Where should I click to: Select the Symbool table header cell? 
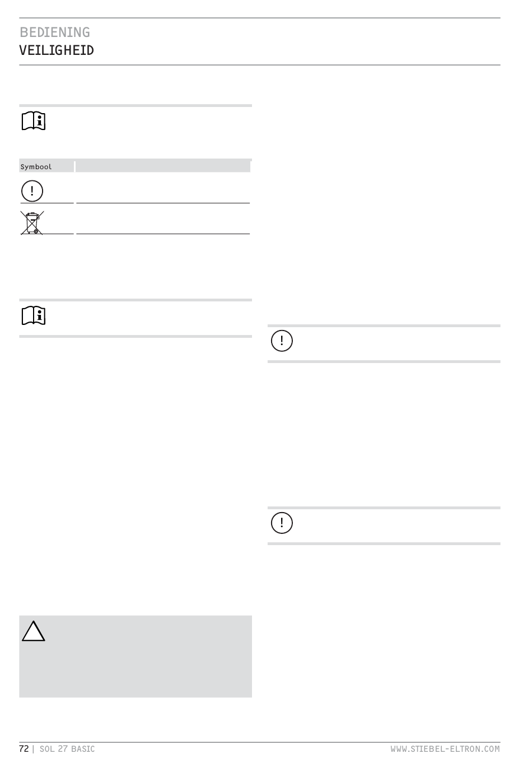[46, 166]
